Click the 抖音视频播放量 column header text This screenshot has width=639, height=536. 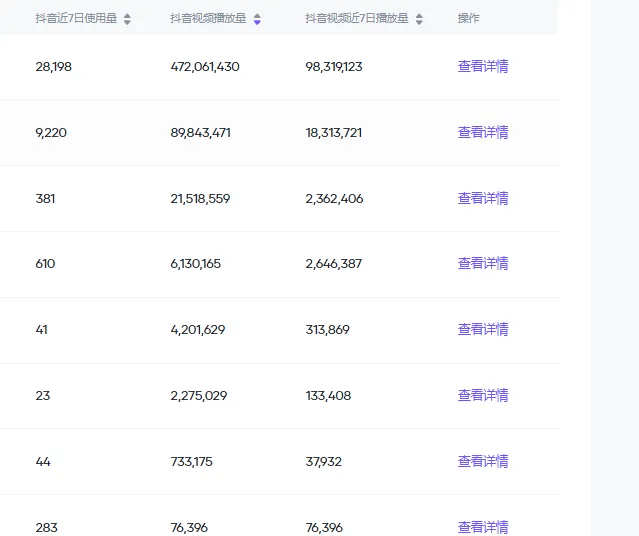pos(208,19)
